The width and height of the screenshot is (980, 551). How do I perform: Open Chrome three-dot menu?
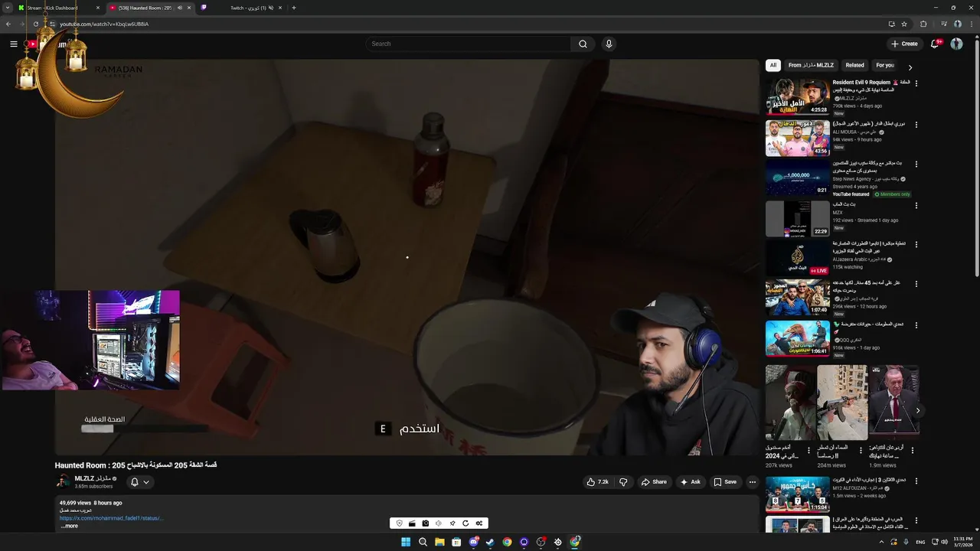click(971, 24)
